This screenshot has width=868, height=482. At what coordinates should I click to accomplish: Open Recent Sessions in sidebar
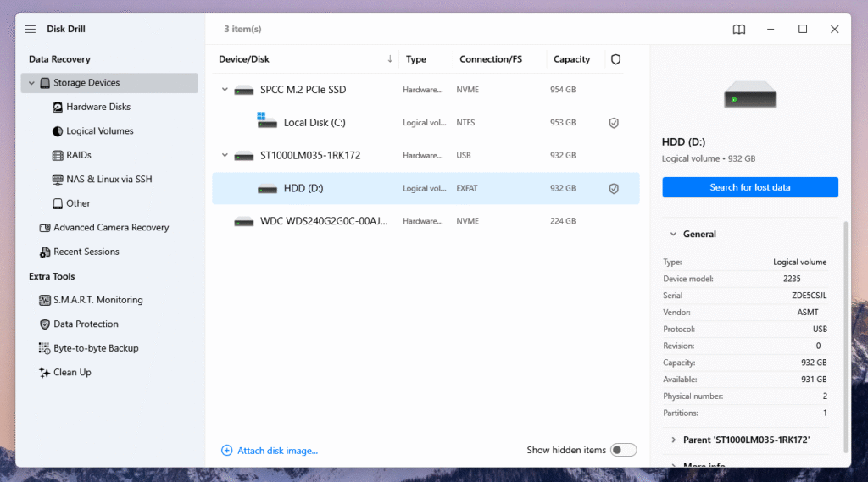pos(86,252)
